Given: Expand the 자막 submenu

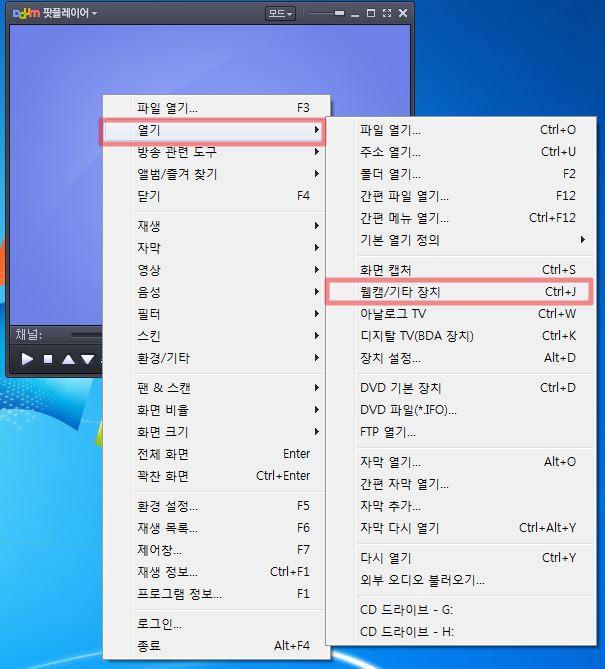Looking at the screenshot, I should tap(216, 248).
